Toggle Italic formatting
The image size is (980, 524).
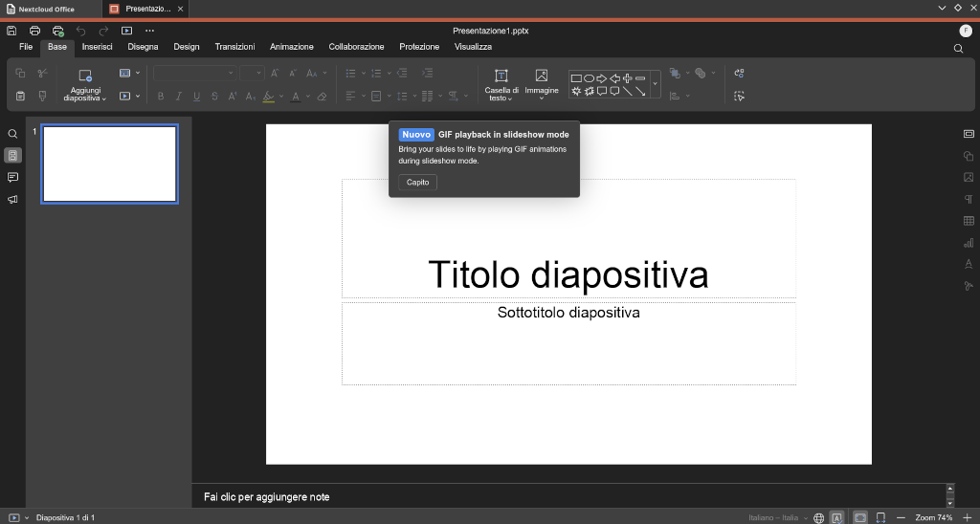pyautogui.click(x=179, y=97)
